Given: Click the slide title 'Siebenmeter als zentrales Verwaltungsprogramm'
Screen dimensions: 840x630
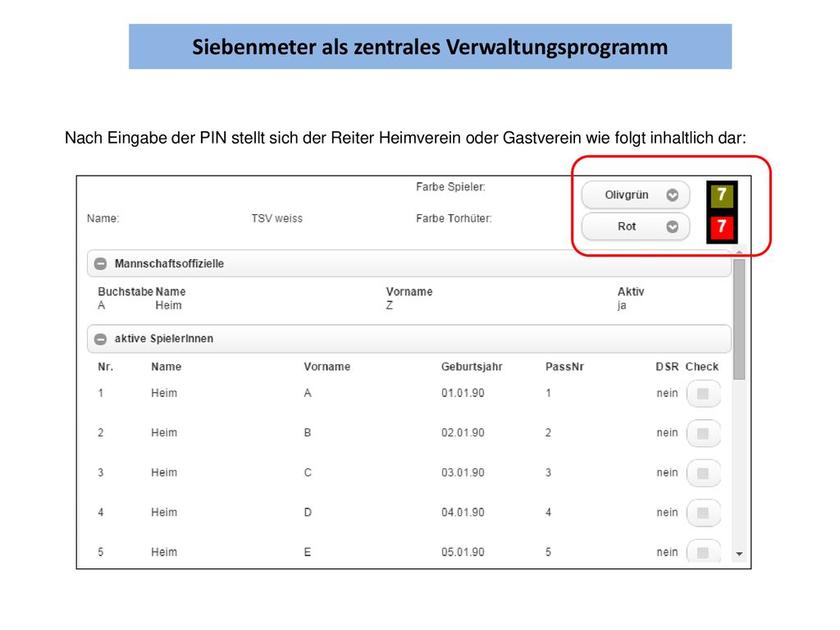Looking at the screenshot, I should (x=430, y=47).
